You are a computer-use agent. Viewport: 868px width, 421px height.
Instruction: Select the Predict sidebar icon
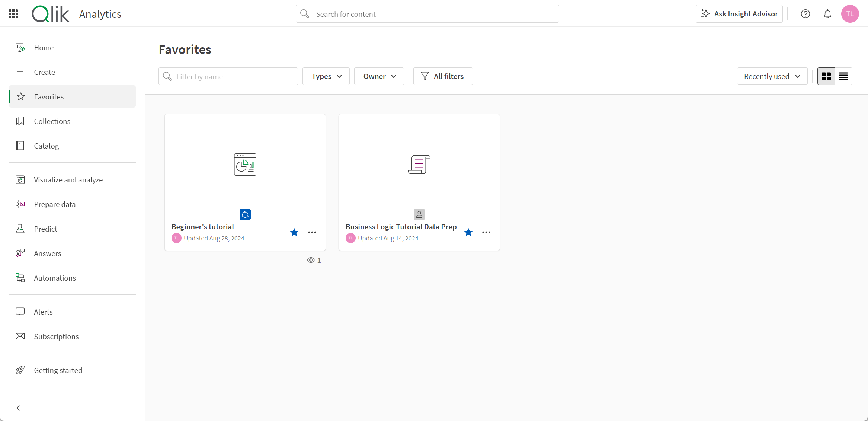coord(20,229)
